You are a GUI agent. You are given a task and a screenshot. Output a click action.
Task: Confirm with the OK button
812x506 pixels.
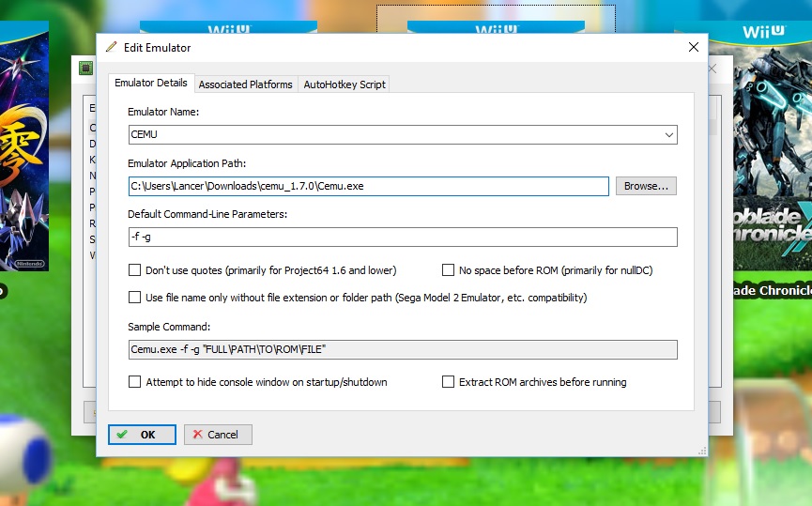pos(142,435)
